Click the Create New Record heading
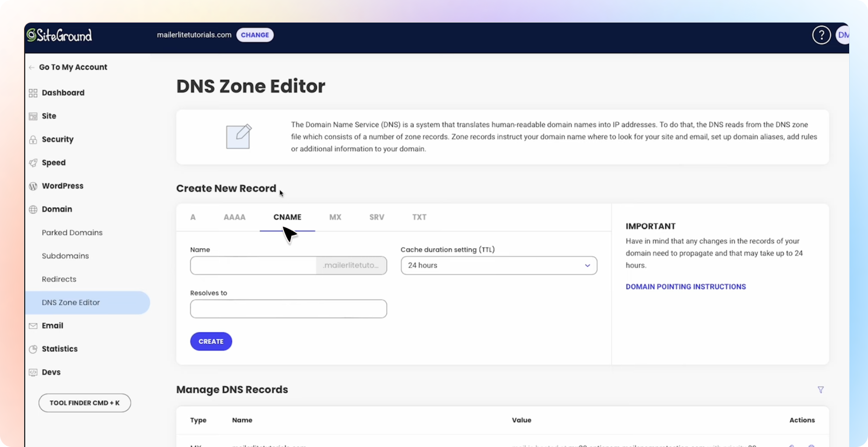868x447 pixels. pos(226,189)
